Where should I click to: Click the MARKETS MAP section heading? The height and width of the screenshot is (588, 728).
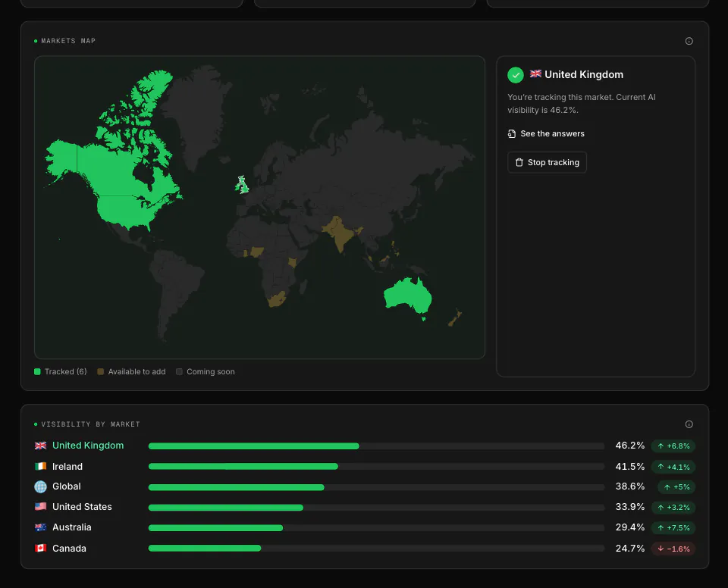click(68, 41)
